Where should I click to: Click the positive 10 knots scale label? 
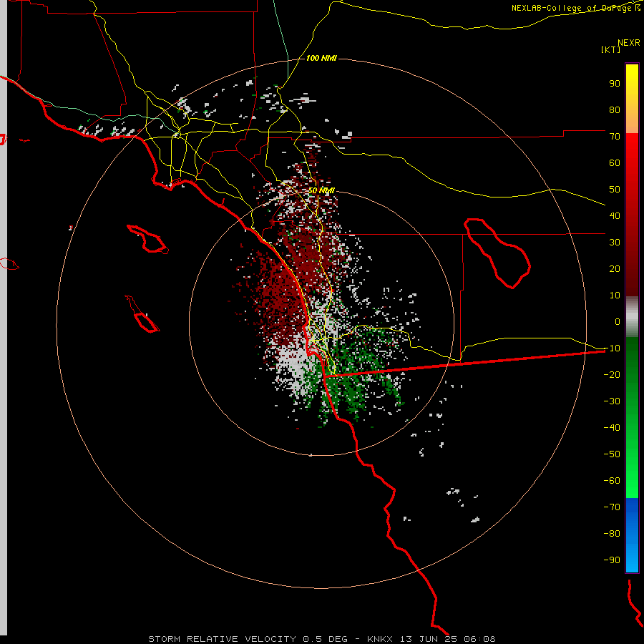pos(615,296)
